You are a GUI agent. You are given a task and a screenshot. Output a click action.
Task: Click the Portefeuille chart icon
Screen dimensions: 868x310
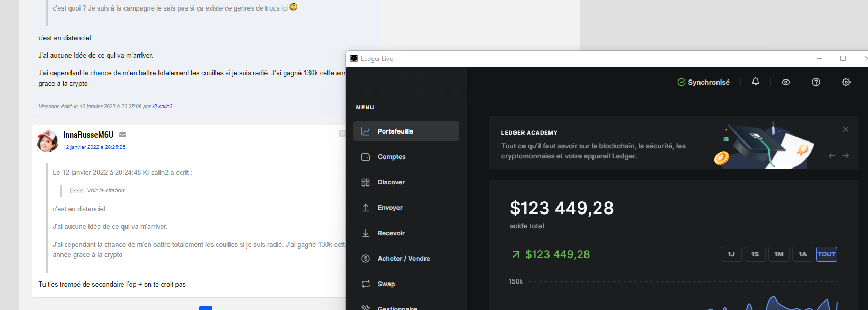point(366,131)
